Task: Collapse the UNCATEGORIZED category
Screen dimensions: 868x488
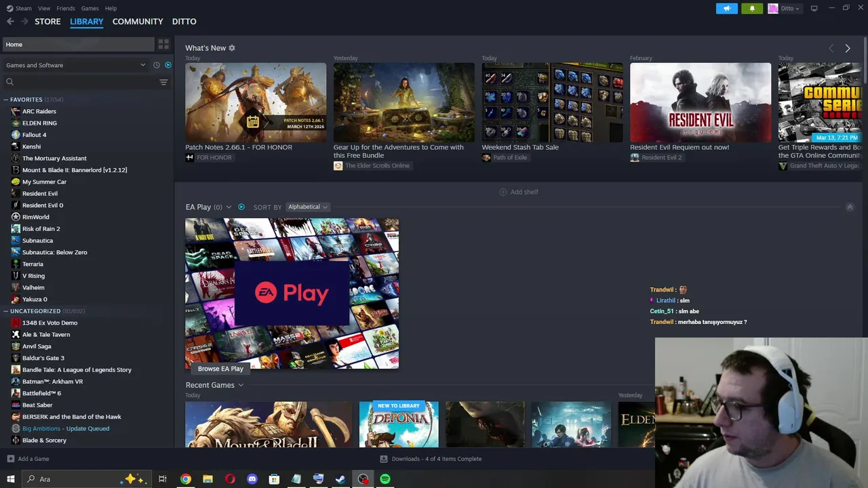Action: coord(6,311)
